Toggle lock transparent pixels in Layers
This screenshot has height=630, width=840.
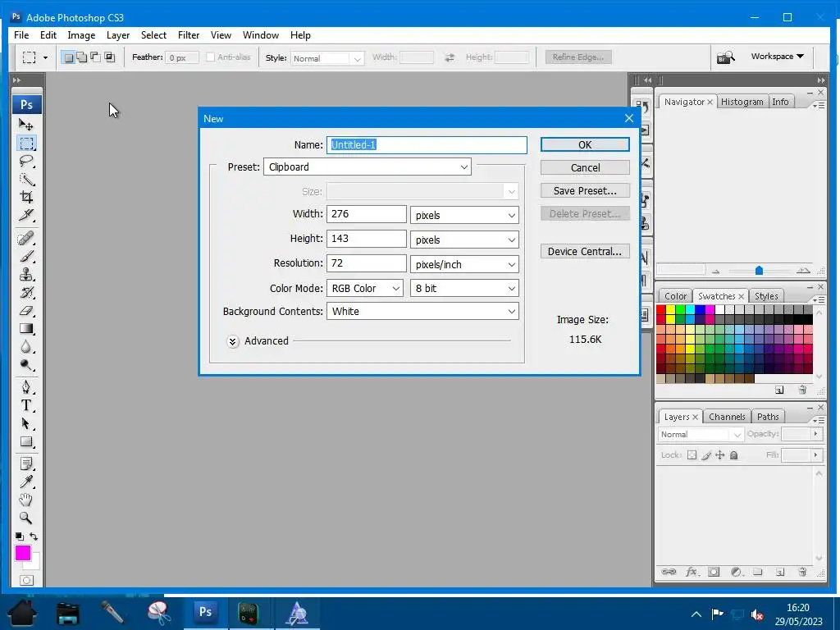point(692,455)
